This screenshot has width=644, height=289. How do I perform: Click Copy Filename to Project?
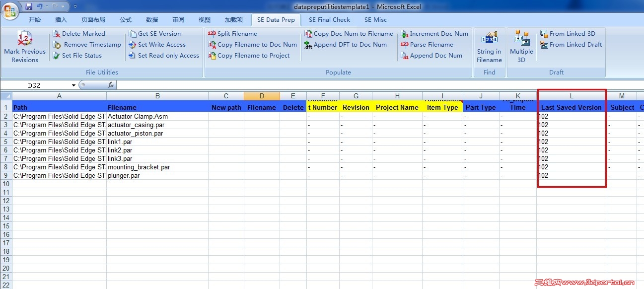(x=249, y=56)
